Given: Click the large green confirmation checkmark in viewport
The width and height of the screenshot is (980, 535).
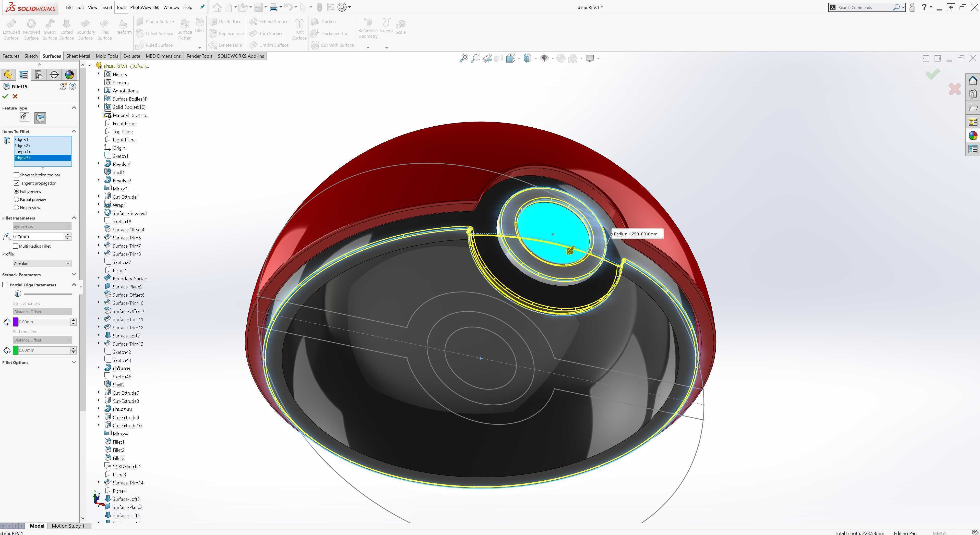Looking at the screenshot, I should click(933, 74).
